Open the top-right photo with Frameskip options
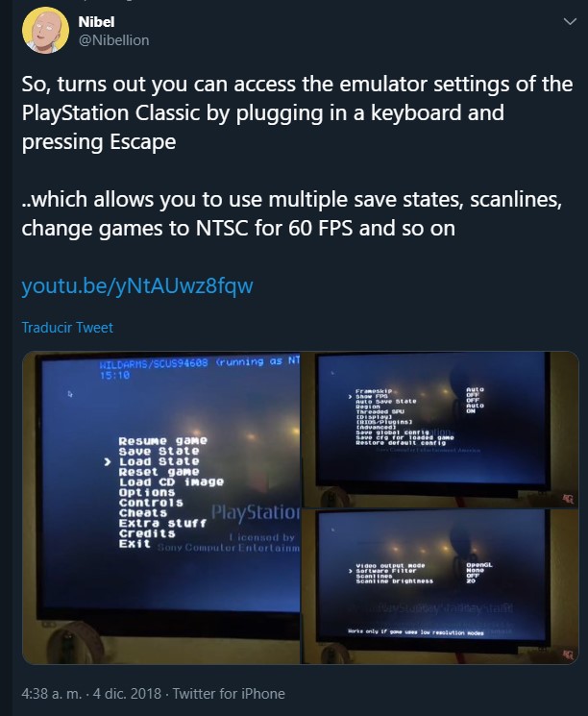The width and height of the screenshot is (588, 716). pos(440,430)
